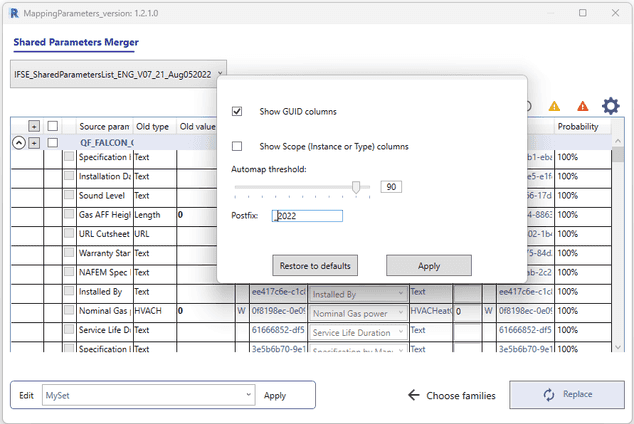Tick checkbox for Sound Level row
634x424 pixels.
pyautogui.click(x=69, y=195)
